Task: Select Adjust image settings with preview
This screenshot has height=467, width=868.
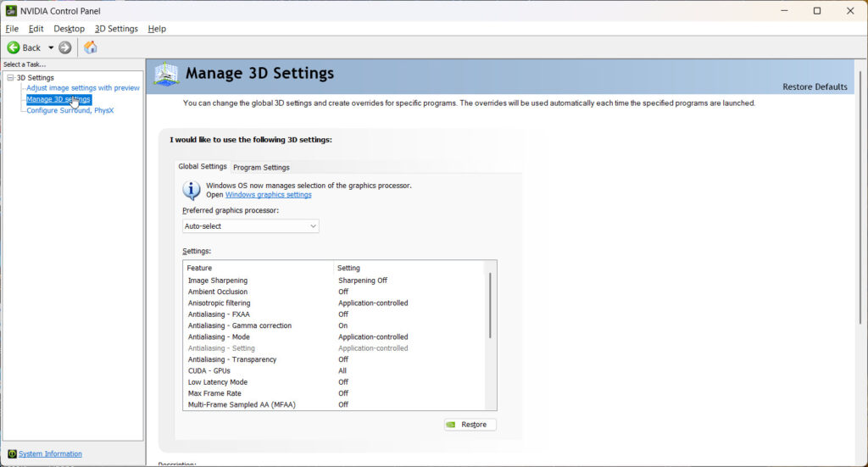Action: pyautogui.click(x=83, y=87)
